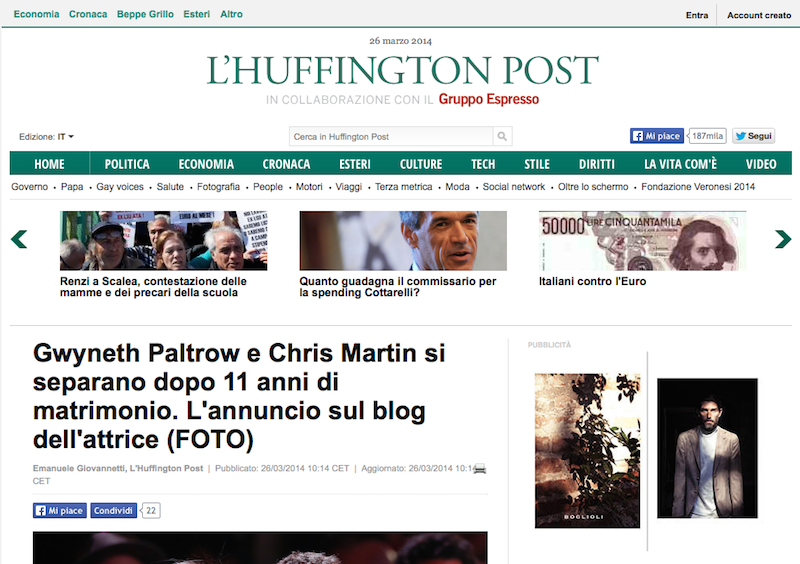The width and height of the screenshot is (800, 564).
Task: Click the print article icon
Action: point(480,469)
